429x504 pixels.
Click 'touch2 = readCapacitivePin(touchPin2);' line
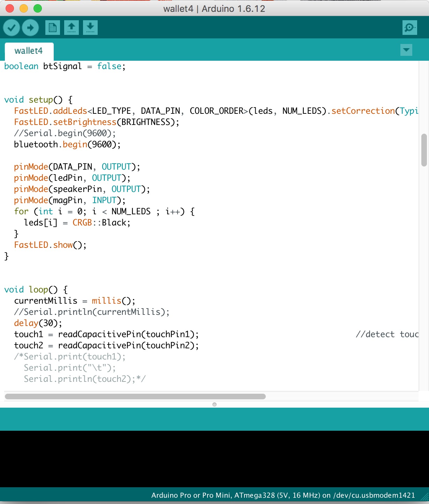point(106,346)
